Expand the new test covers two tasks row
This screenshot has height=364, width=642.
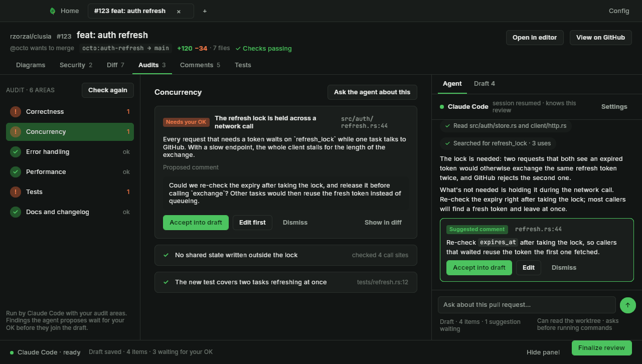[x=286, y=282]
